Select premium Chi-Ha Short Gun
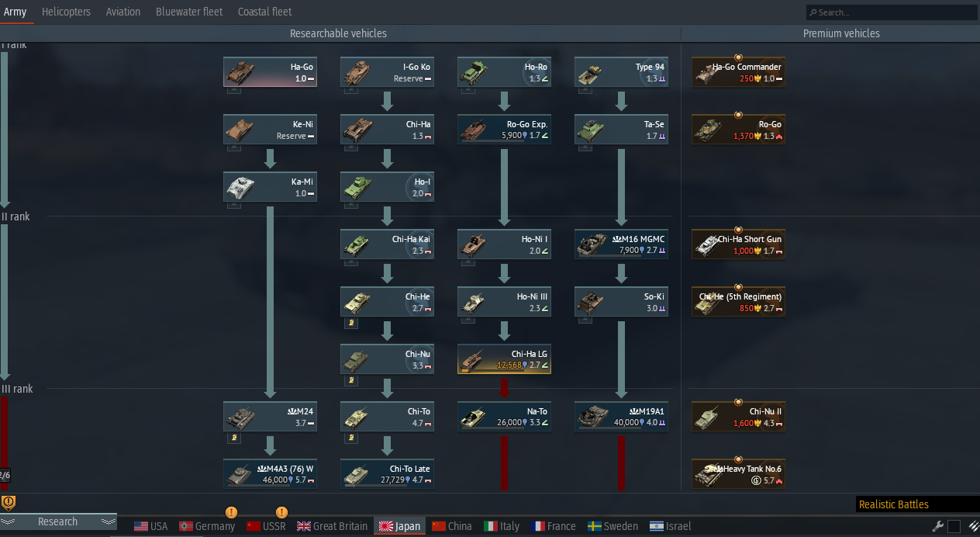The width and height of the screenshot is (980, 537). pos(738,244)
